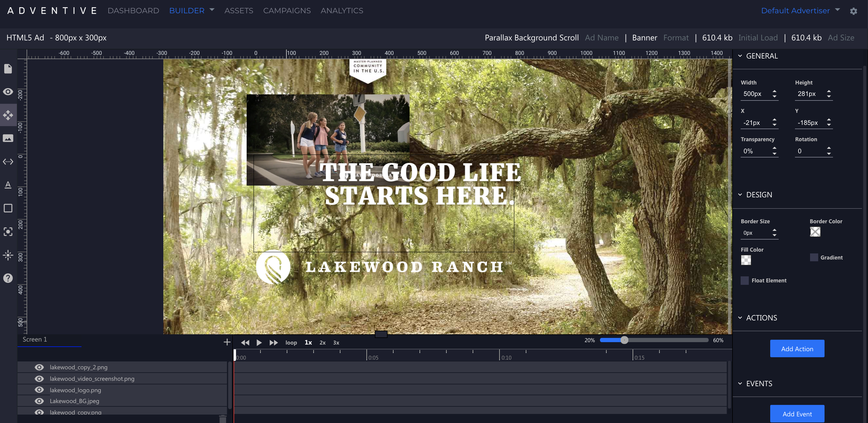Rewind the timeline playback
This screenshot has width=868, height=423.
[x=245, y=342]
